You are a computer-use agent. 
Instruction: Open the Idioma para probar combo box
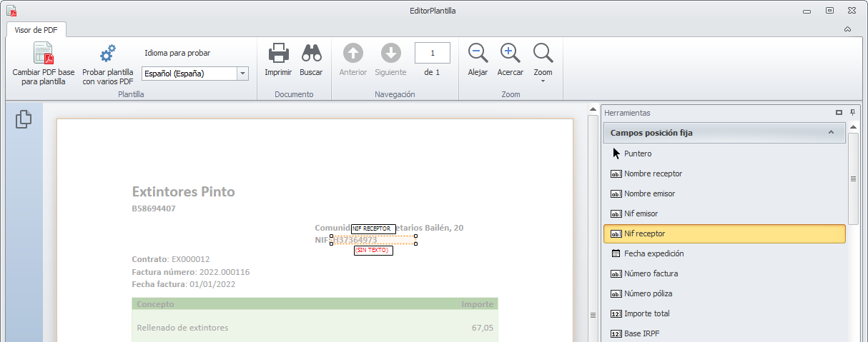[x=194, y=73]
